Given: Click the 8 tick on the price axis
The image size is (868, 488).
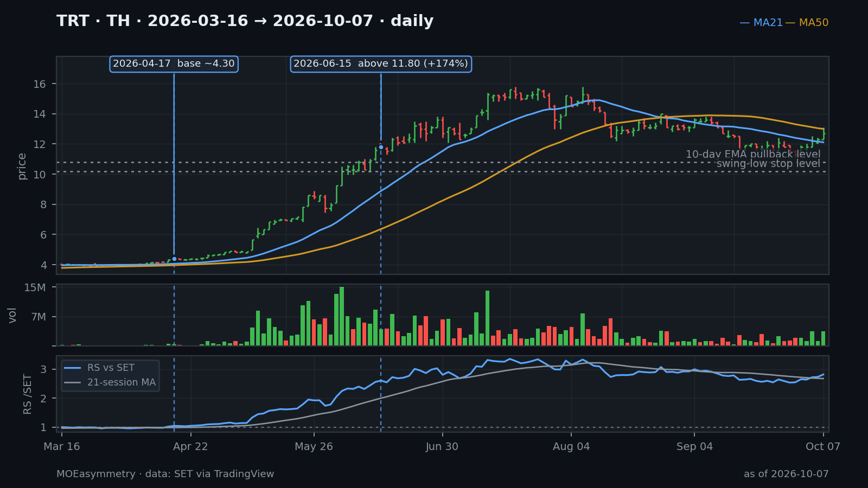Looking at the screenshot, I should pyautogui.click(x=43, y=205).
